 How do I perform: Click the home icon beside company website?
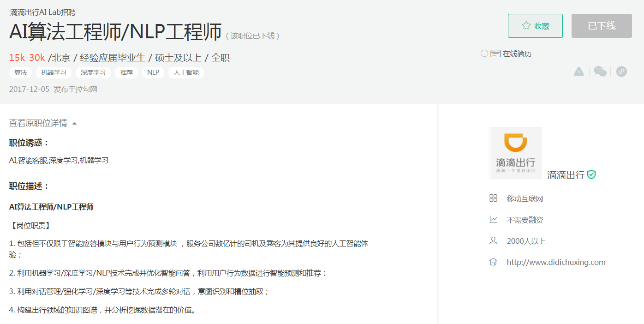[493, 262]
